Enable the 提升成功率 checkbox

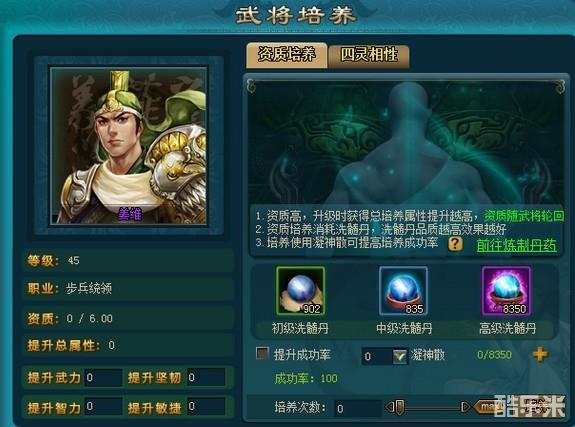pyautogui.click(x=262, y=354)
